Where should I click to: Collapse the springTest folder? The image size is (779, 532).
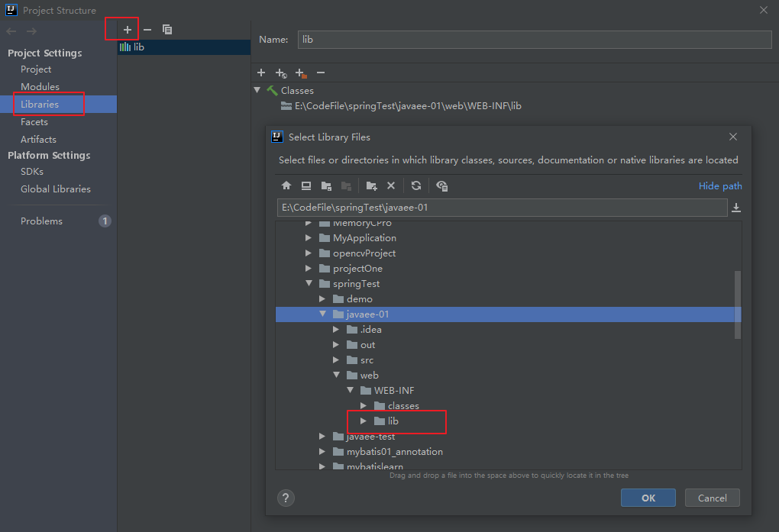coord(309,284)
